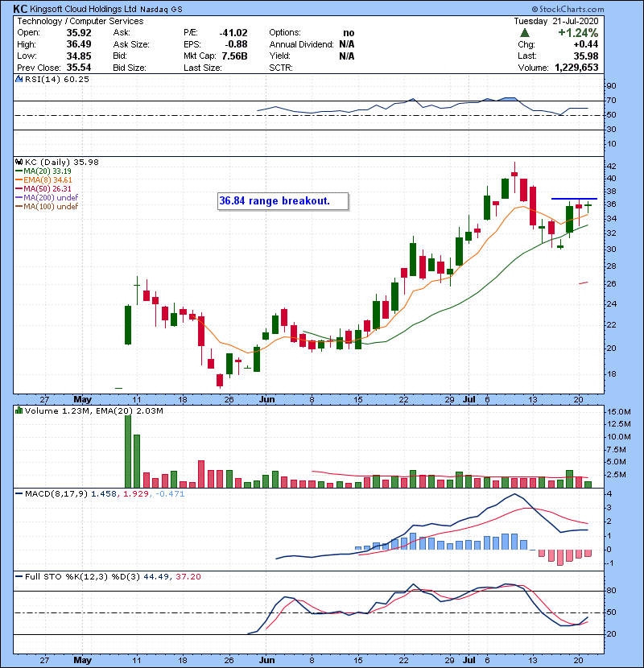Click the 15.0M mark on the volume axis
Image resolution: width=644 pixels, height=668 pixels.
point(618,412)
